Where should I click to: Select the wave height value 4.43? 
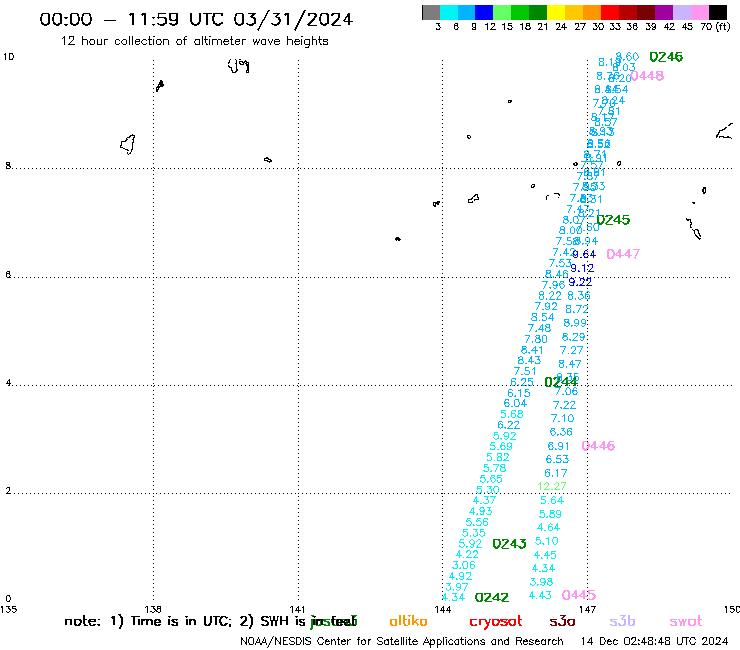[540, 595]
